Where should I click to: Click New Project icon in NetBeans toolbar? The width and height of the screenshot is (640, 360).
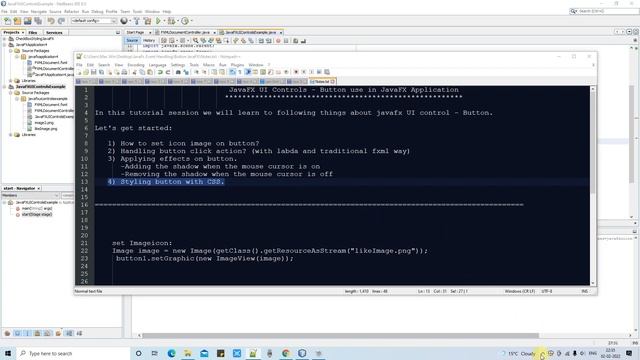pos(18,21)
